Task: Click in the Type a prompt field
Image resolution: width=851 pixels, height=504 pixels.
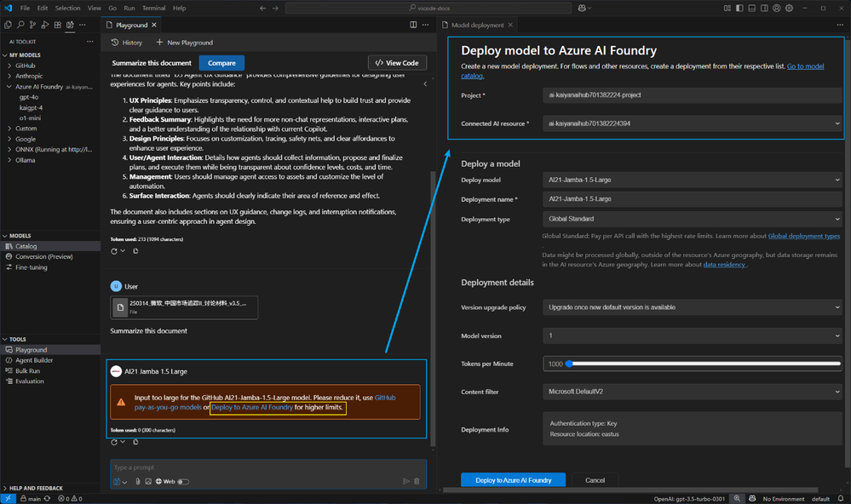Action: (268, 467)
